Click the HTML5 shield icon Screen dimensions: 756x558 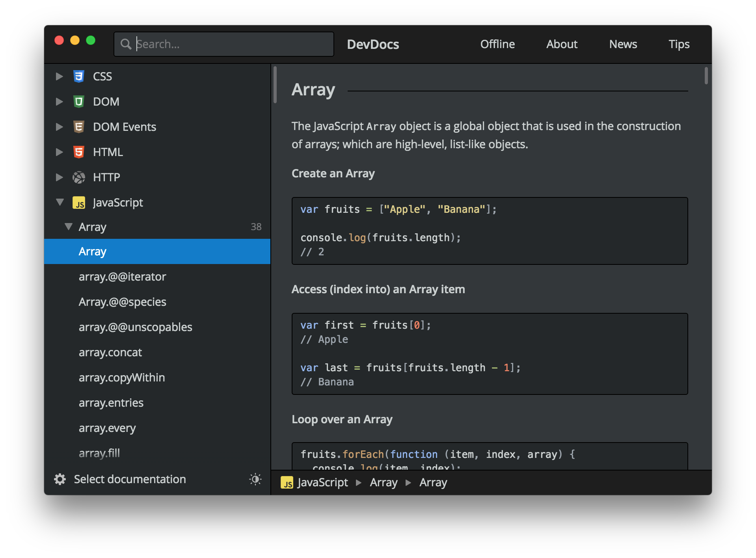79,152
